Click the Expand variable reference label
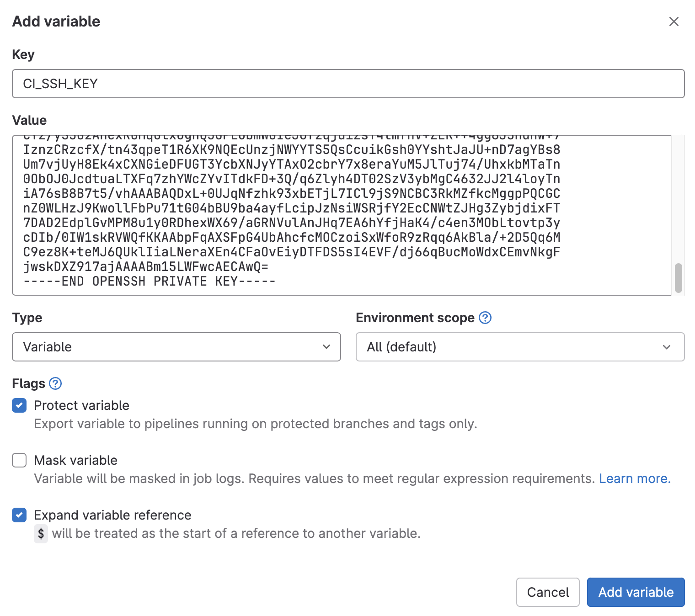The image size is (695, 616). (x=112, y=515)
